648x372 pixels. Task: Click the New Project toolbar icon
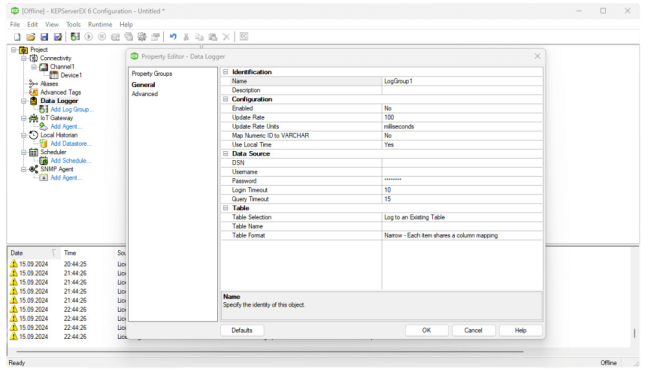click(x=17, y=37)
